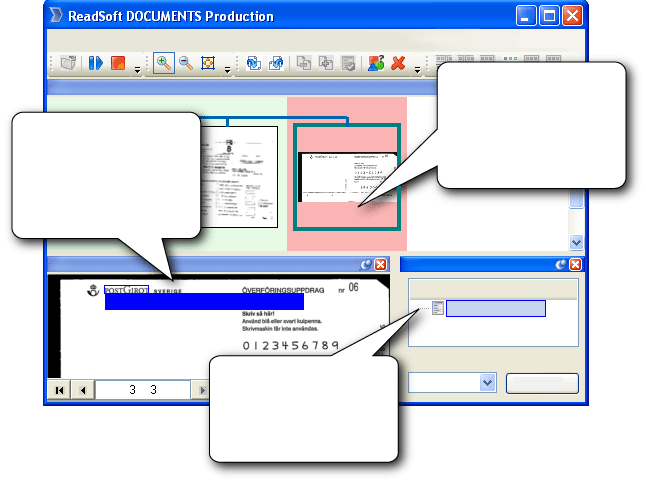Click the red X delete icon
The image size is (646, 482).
point(397,63)
